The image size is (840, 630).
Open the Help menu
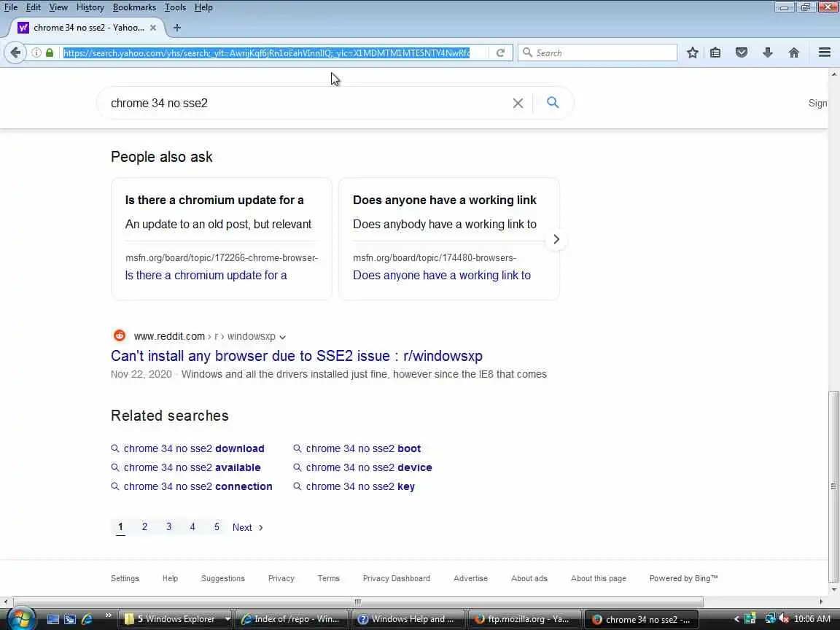[203, 7]
